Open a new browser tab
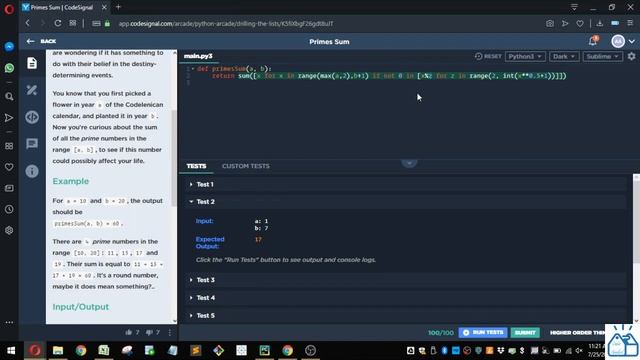640x360 pixels. point(118,7)
